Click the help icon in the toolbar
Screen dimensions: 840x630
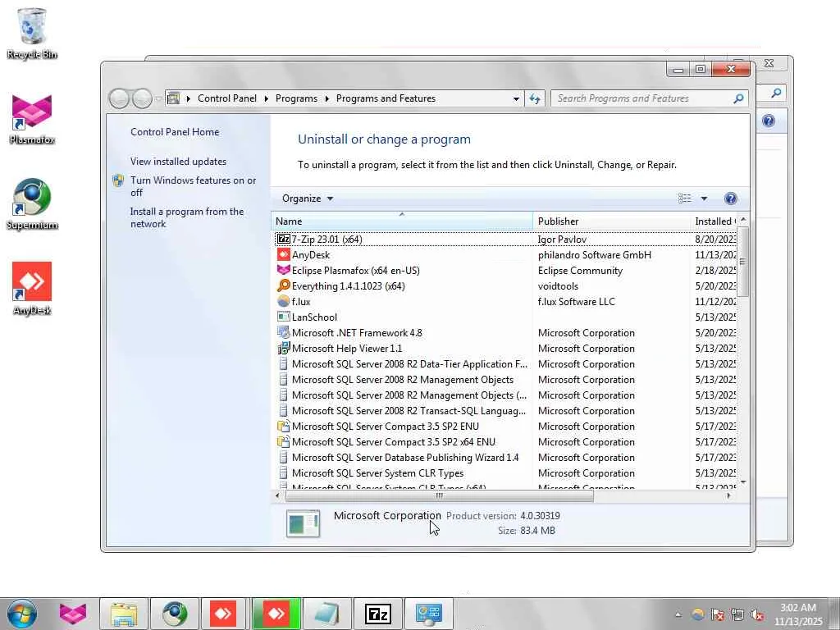pyautogui.click(x=730, y=199)
